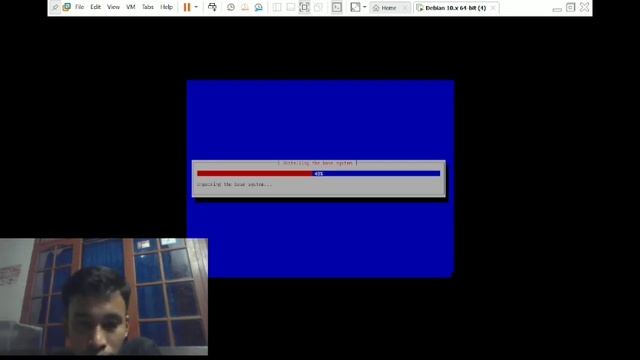
Task: Click the Unity mode icon
Action: click(318, 7)
